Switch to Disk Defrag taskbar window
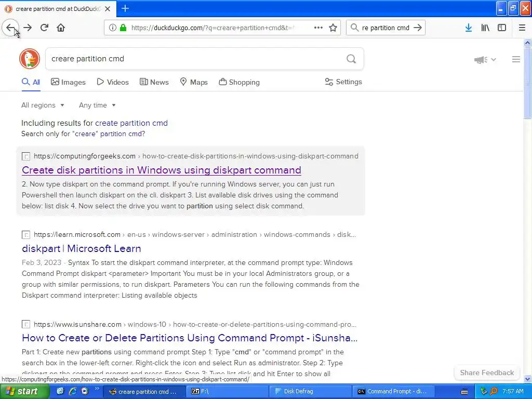532x399 pixels. pyautogui.click(x=311, y=391)
